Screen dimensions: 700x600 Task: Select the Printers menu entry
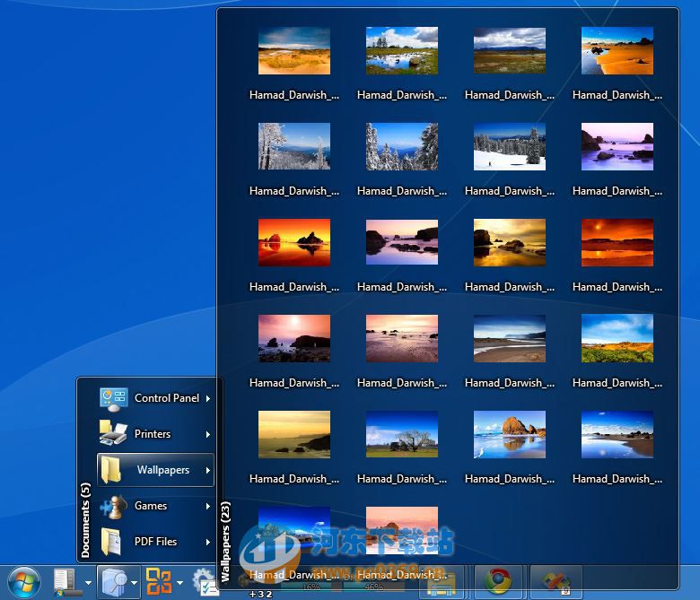(x=155, y=434)
